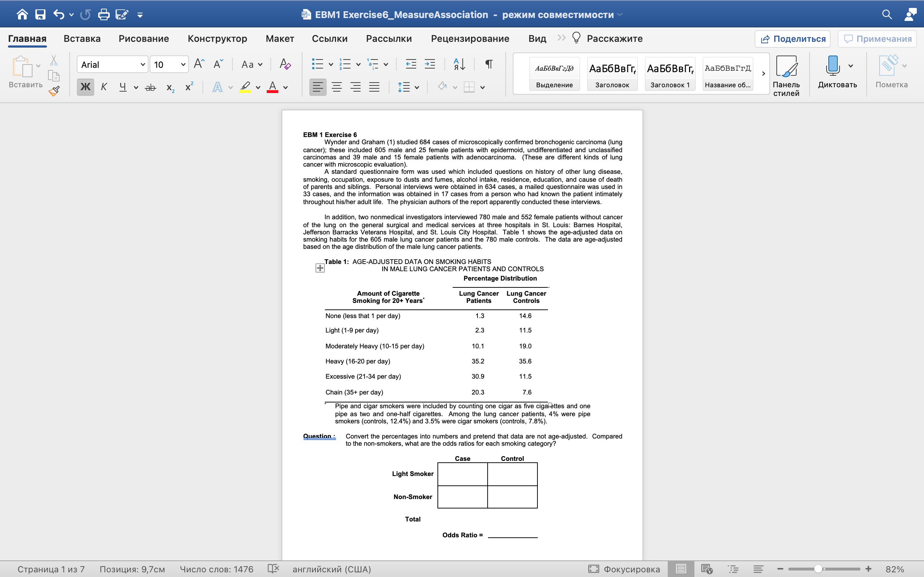Save the document
The width and height of the screenshot is (924, 577).
40,14
